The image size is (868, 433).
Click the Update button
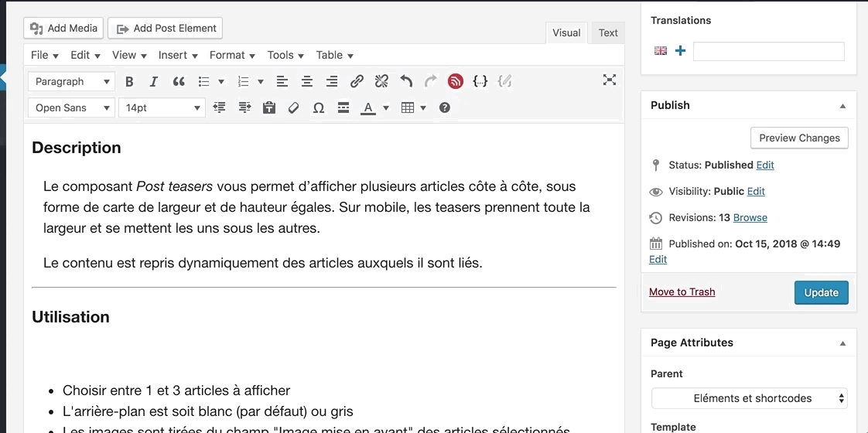click(x=821, y=292)
